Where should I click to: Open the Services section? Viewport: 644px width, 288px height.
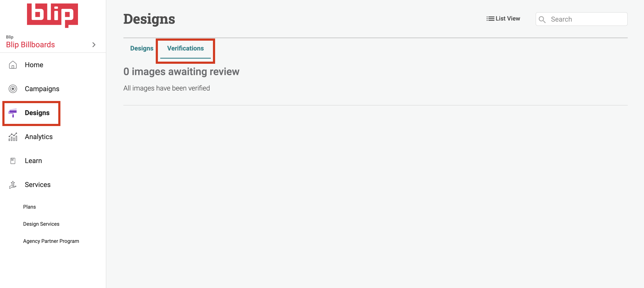[x=38, y=185]
